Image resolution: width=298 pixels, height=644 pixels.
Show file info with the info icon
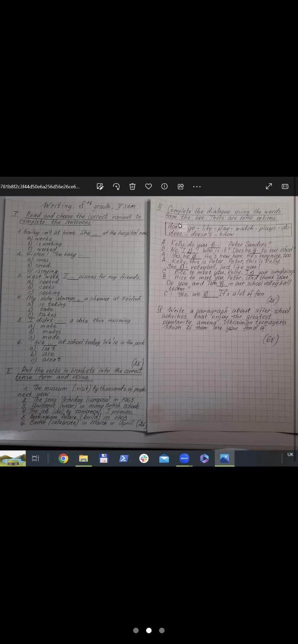pyautogui.click(x=164, y=187)
